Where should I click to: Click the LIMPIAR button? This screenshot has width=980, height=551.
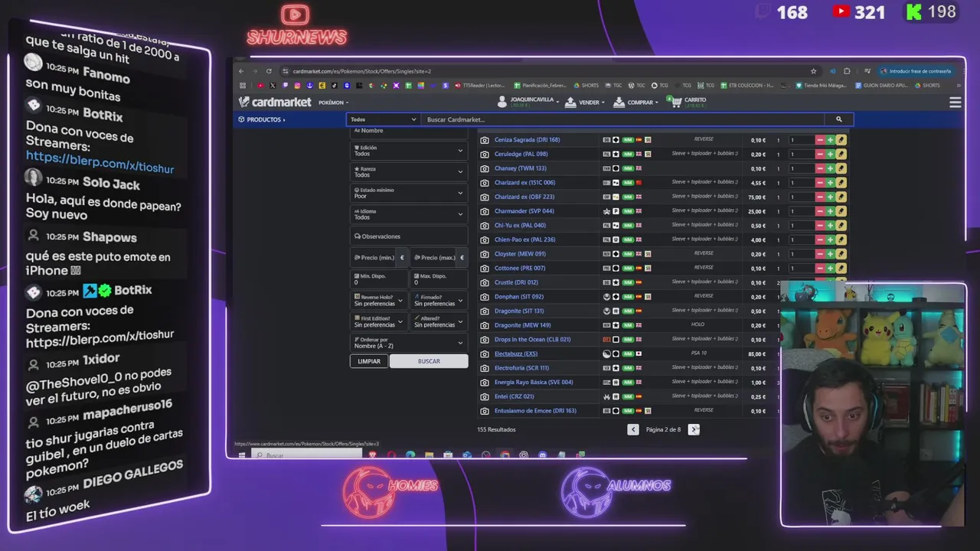369,361
